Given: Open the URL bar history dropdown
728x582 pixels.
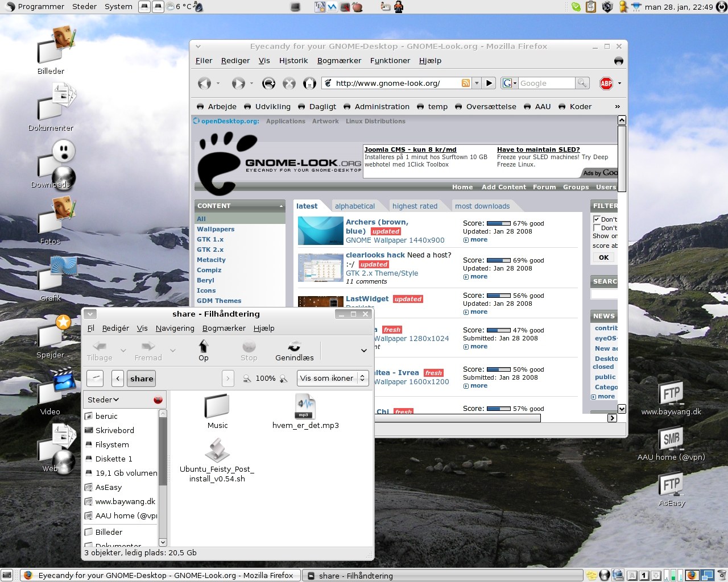Looking at the screenshot, I should click(x=477, y=83).
